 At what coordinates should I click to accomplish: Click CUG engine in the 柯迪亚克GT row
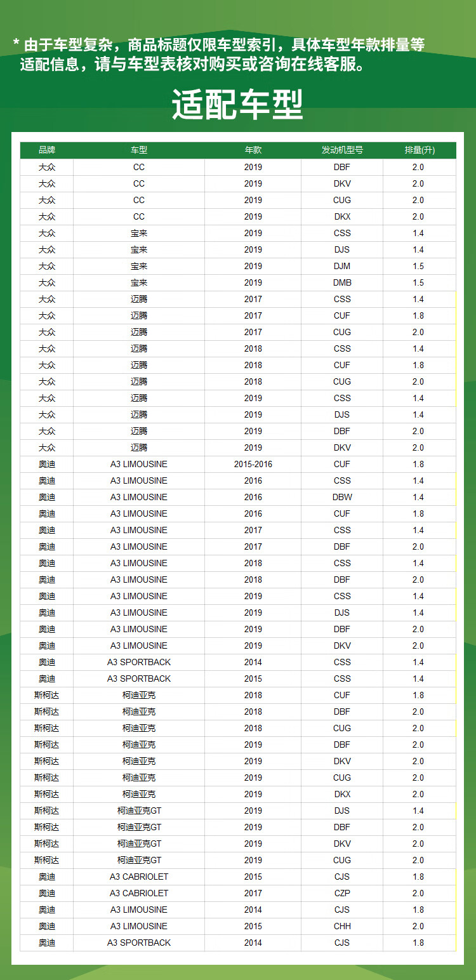(342, 860)
